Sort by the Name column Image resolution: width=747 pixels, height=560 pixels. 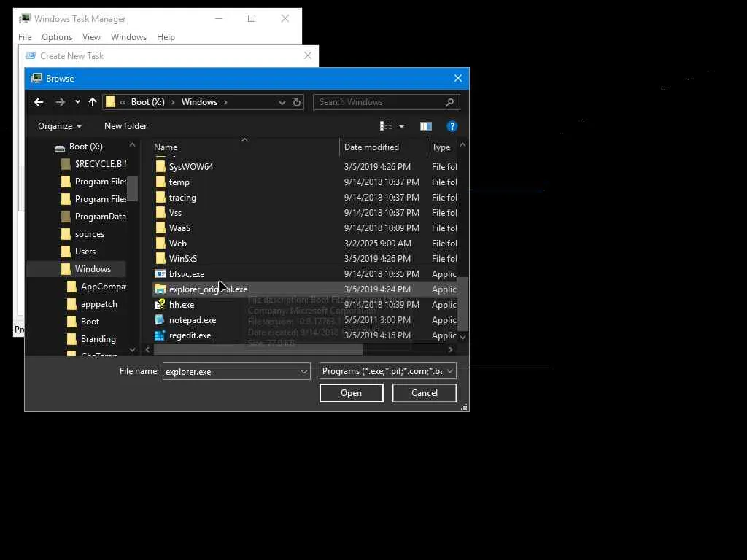[166, 147]
